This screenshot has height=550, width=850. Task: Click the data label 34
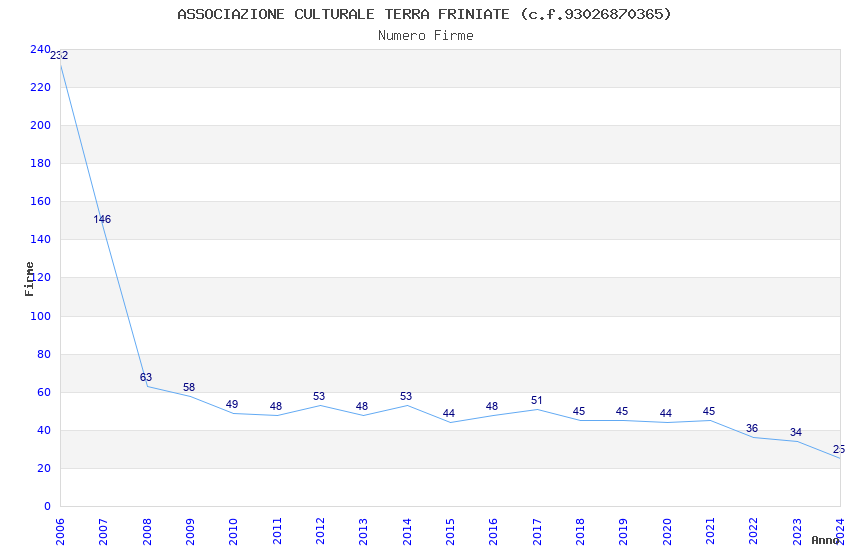(796, 432)
